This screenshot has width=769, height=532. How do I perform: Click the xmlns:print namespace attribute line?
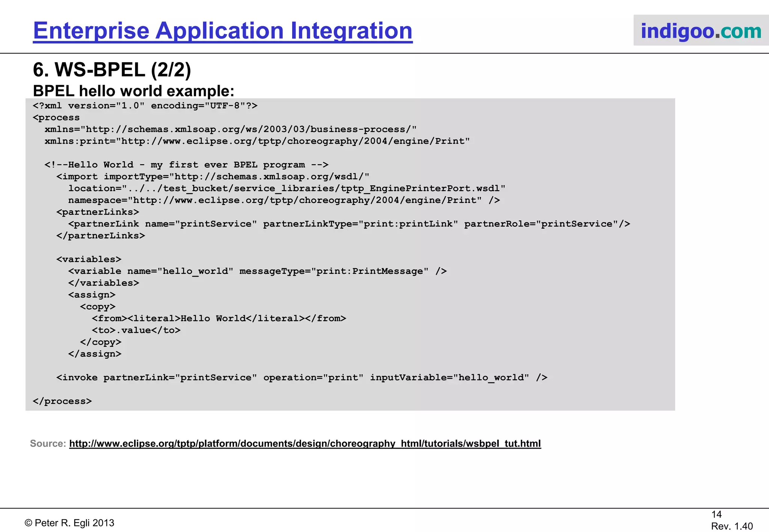pyautogui.click(x=257, y=141)
